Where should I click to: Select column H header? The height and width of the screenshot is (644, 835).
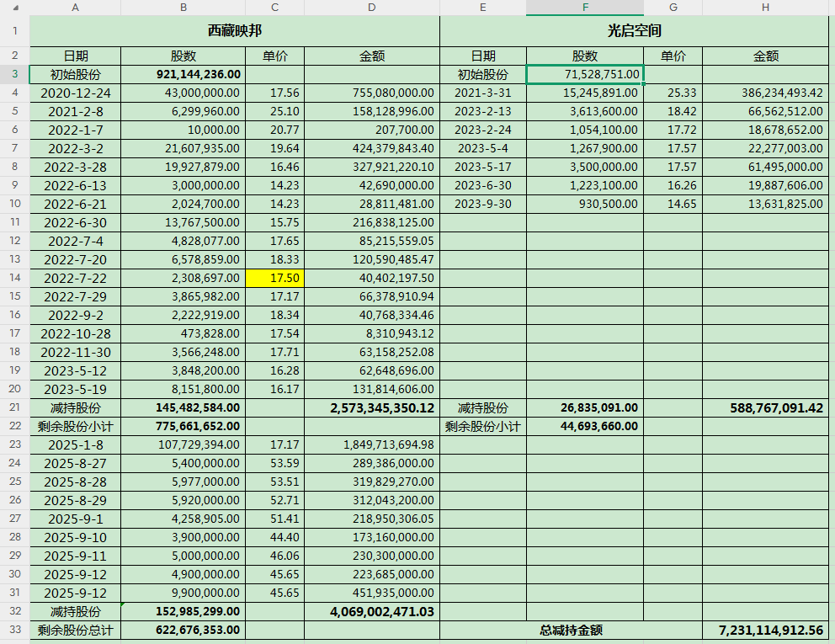pyautogui.click(x=765, y=8)
